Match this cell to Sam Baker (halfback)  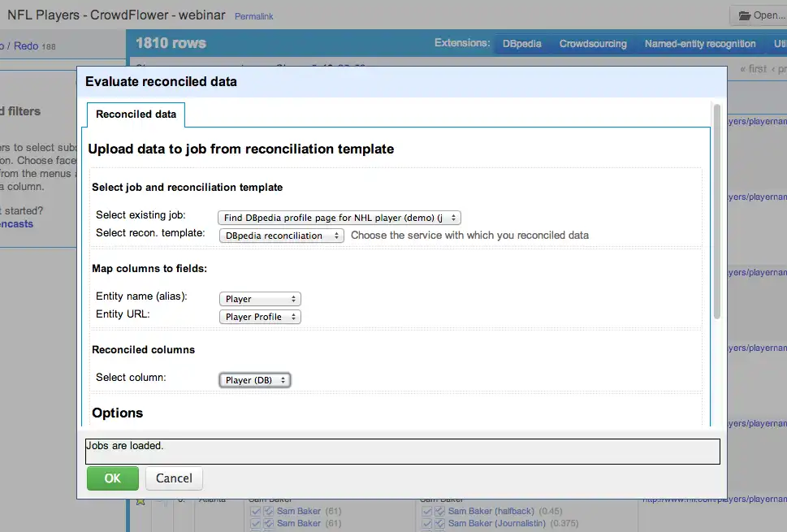pyautogui.click(x=427, y=512)
